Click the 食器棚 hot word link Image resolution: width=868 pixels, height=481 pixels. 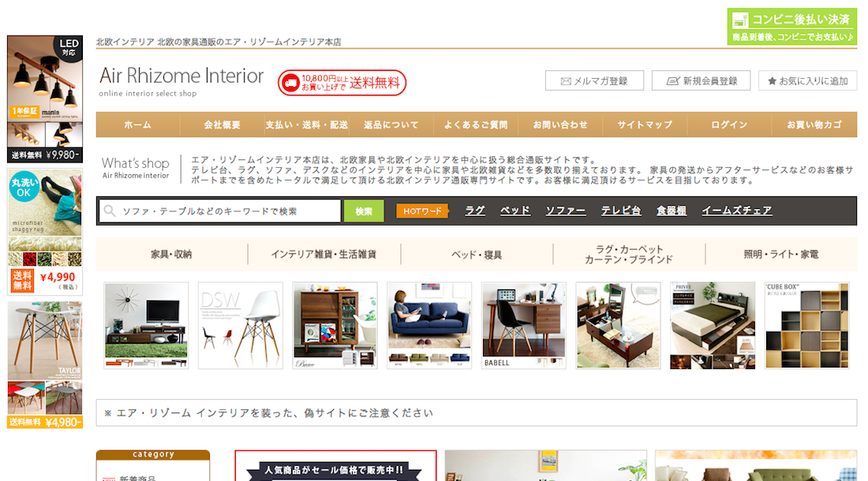click(672, 211)
